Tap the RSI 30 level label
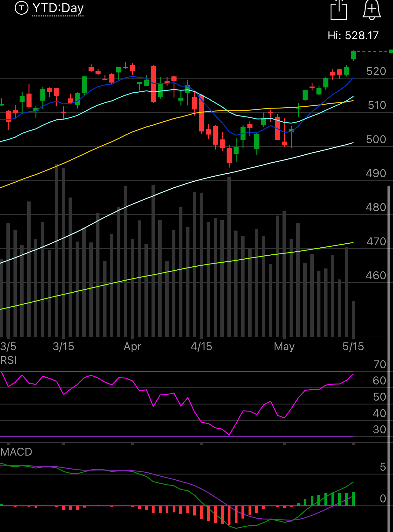 380,430
